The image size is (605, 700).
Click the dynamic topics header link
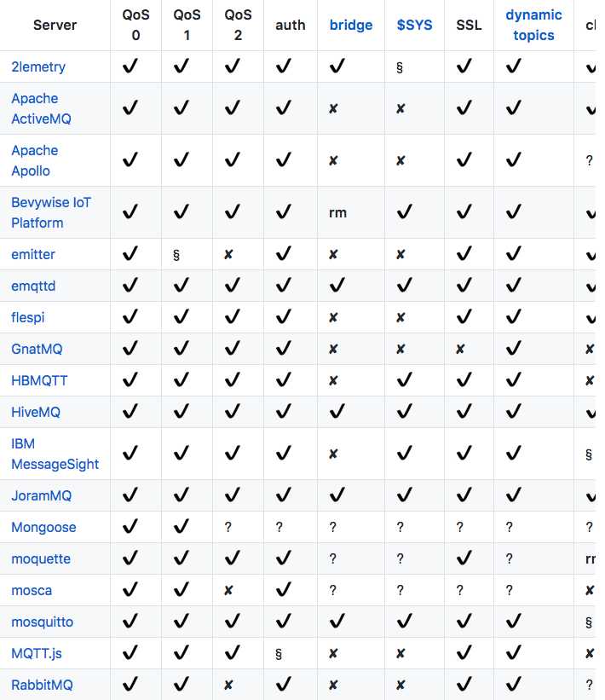533,25
